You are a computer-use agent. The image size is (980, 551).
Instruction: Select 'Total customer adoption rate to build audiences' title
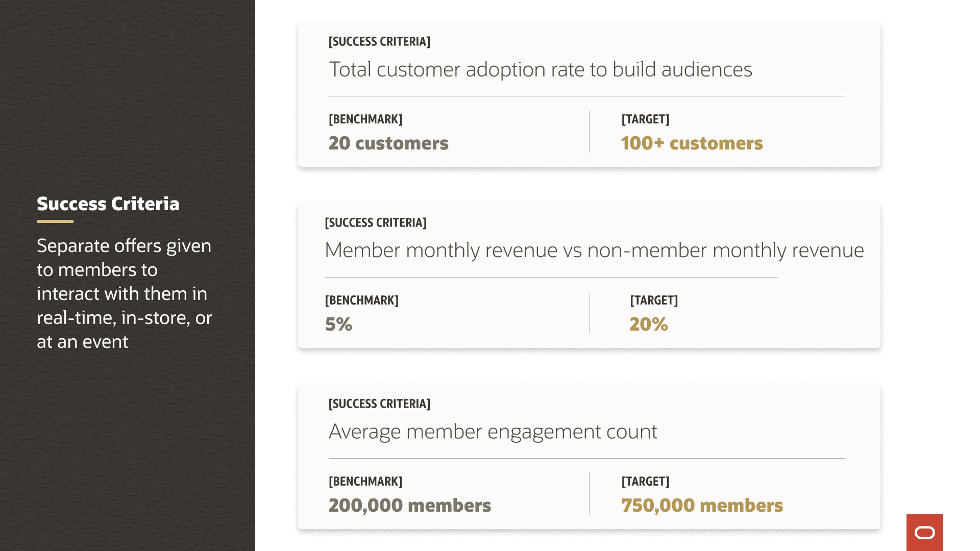coord(540,69)
